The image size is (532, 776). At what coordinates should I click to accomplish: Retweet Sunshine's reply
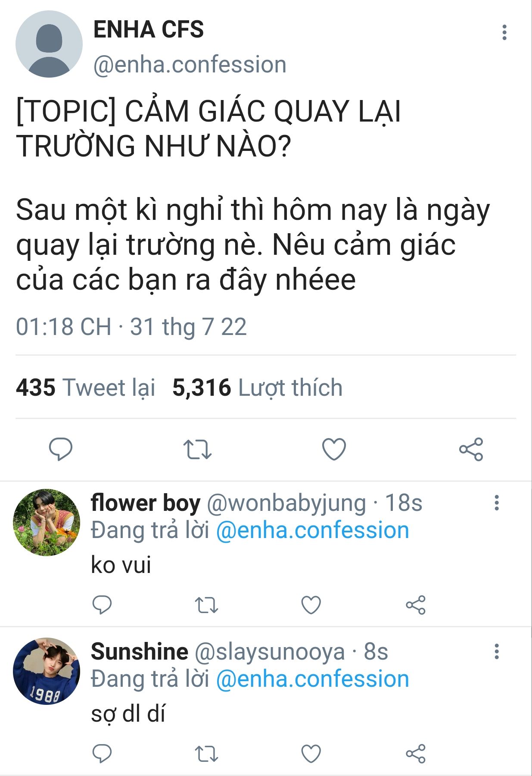click(206, 754)
